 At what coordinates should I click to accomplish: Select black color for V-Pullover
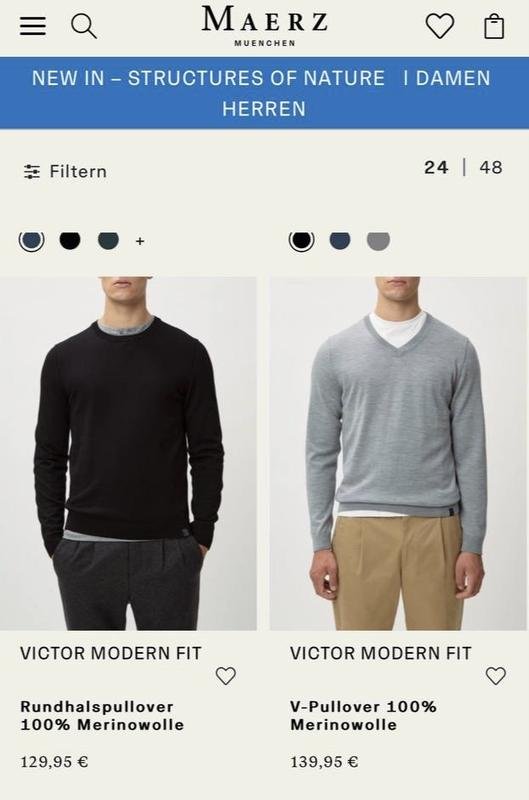coord(301,240)
